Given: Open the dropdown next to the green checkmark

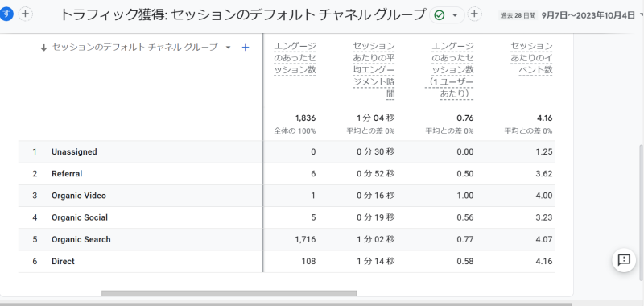Looking at the screenshot, I should click(455, 15).
